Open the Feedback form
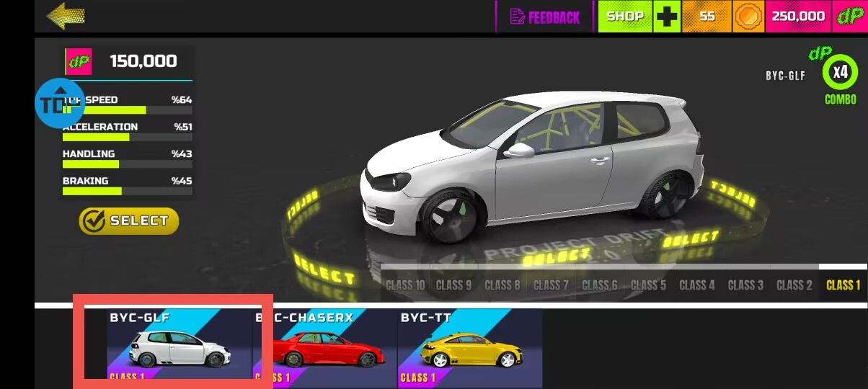Viewport: 868px width, 389px height. (545, 17)
